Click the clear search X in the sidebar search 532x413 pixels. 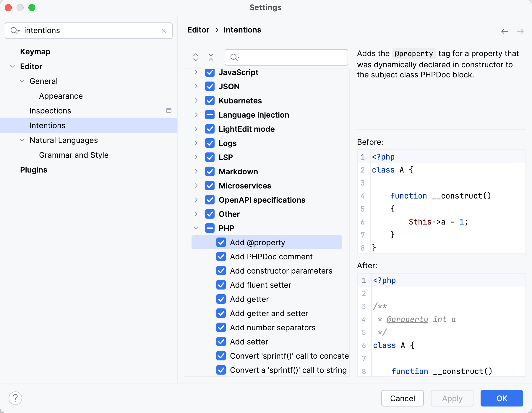(x=164, y=30)
